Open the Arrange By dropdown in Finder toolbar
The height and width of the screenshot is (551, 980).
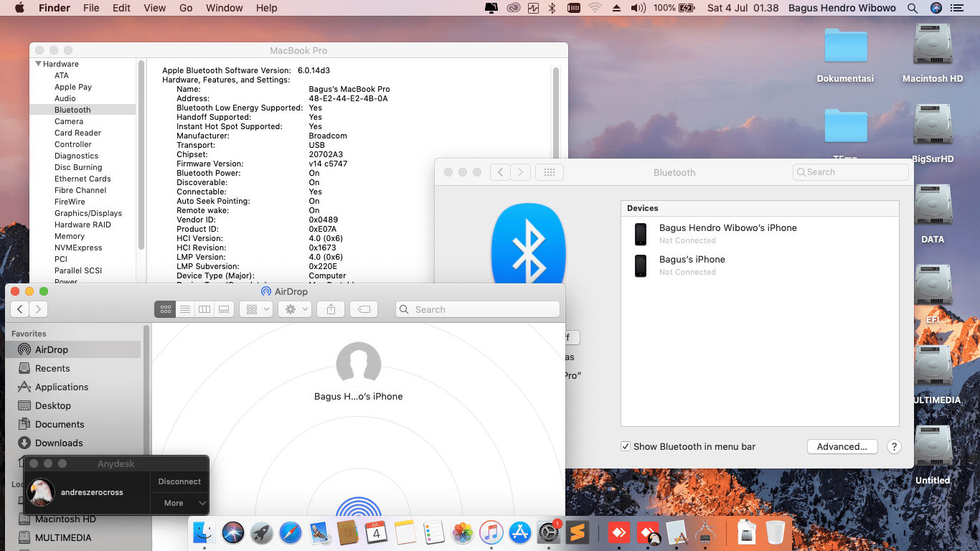pyautogui.click(x=258, y=309)
